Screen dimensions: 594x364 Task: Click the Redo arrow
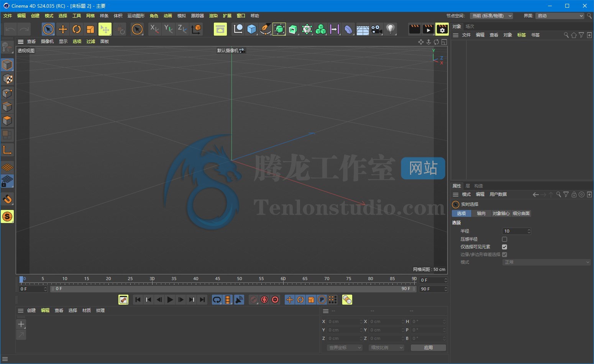[24, 29]
